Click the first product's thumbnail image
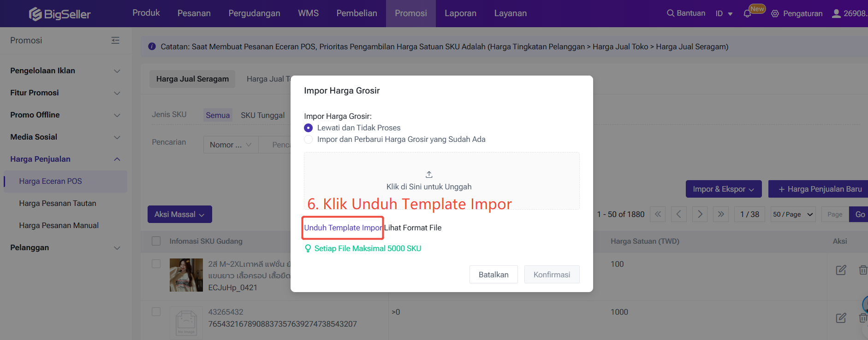The height and width of the screenshot is (340, 868). (x=186, y=275)
